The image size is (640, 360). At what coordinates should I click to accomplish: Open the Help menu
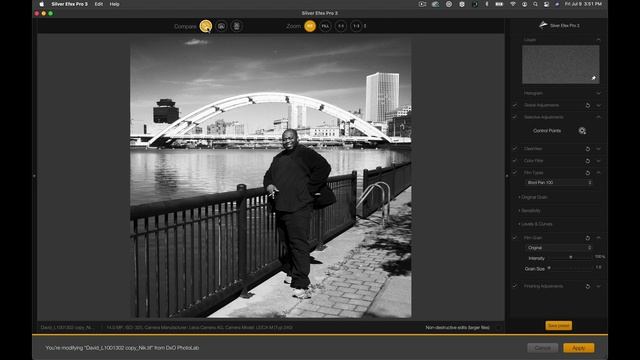pos(114,4)
